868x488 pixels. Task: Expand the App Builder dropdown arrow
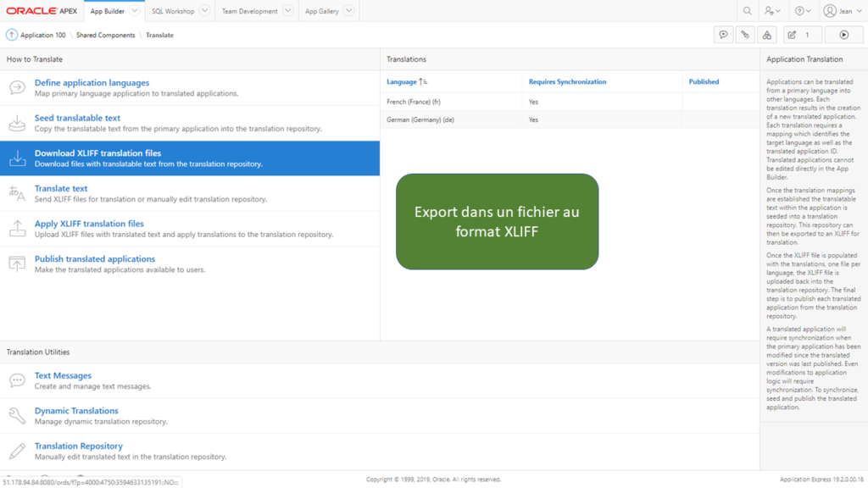coord(134,10)
